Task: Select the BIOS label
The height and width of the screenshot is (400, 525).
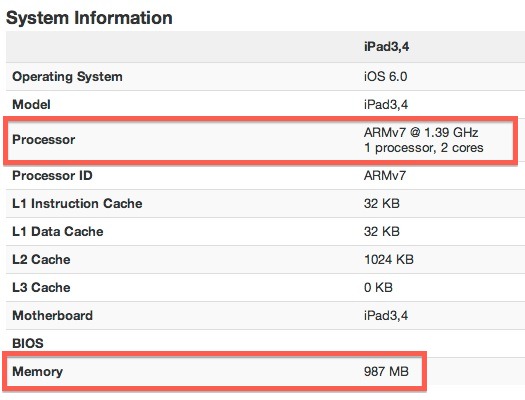Action: pyautogui.click(x=28, y=343)
